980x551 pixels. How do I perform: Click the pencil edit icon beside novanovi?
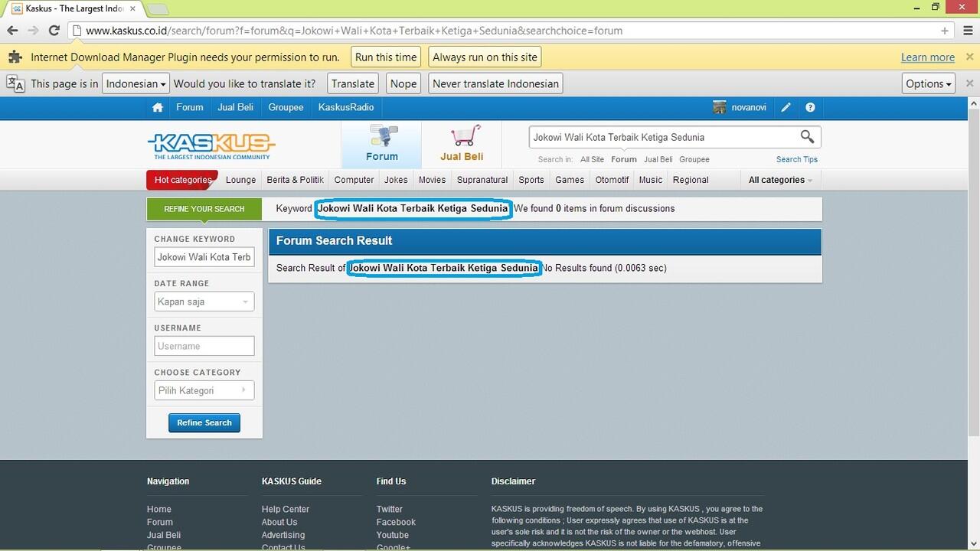pos(786,107)
